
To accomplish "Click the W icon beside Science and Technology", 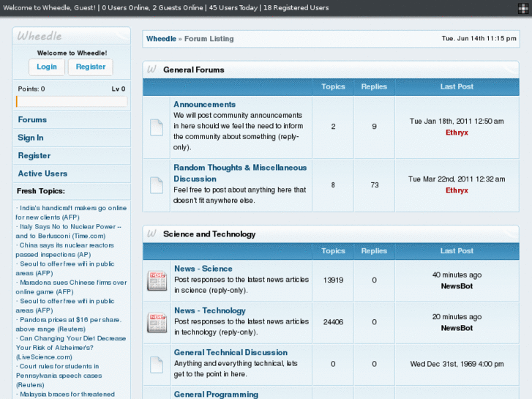I will (151, 234).
